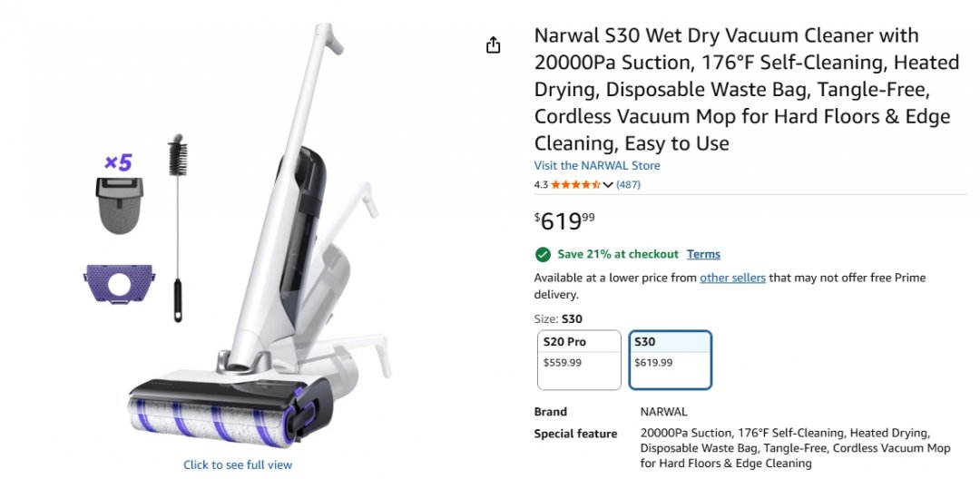Click the share icon beside the product title
The image size is (980, 479).
(494, 45)
